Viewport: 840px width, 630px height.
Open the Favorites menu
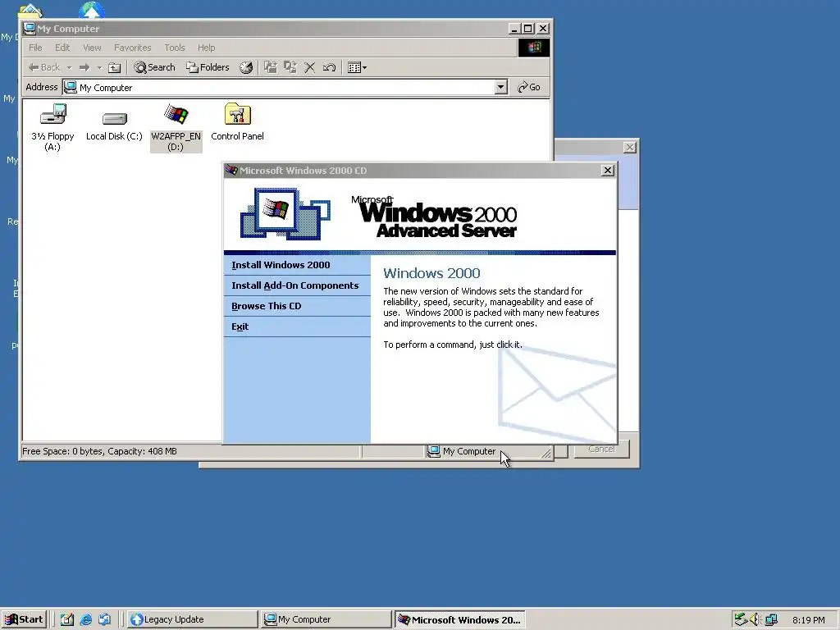(132, 48)
